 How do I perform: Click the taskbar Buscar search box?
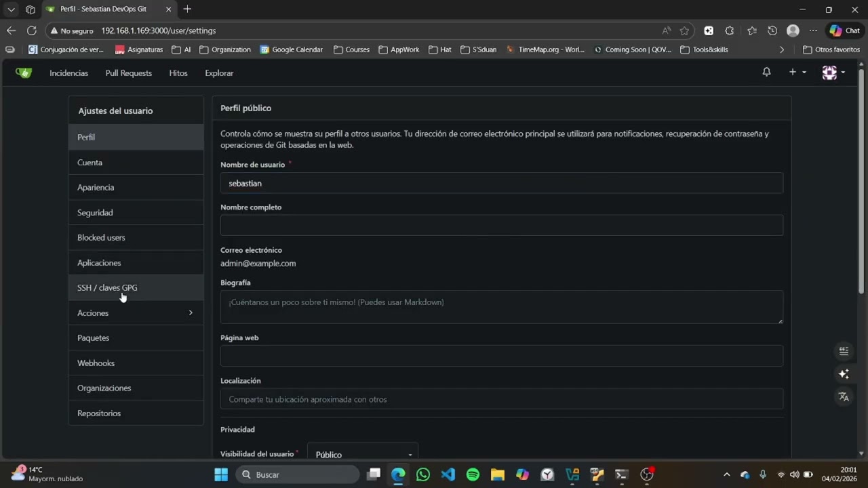click(298, 474)
